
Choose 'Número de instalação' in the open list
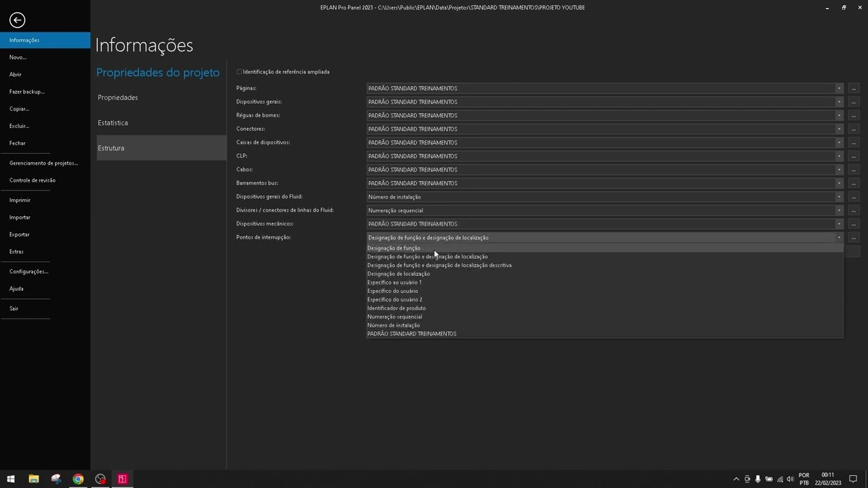point(605,325)
